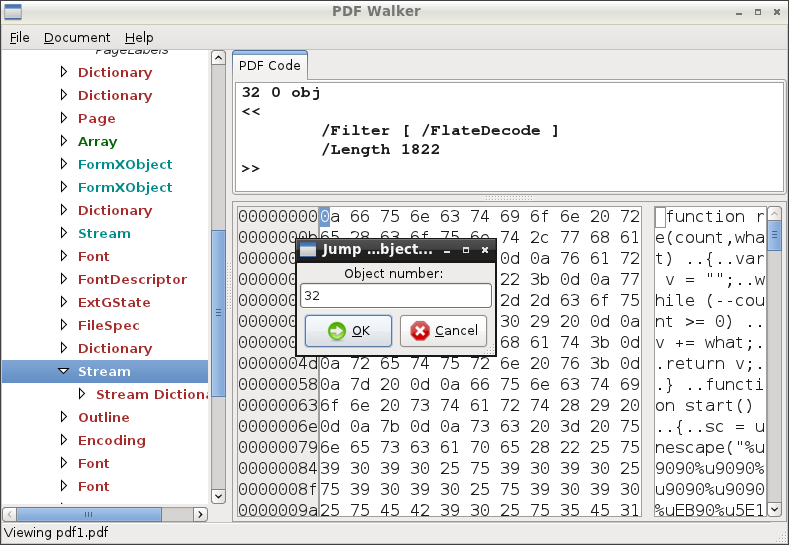Select the Array tree item
This screenshot has height=545, width=789.
[x=97, y=141]
